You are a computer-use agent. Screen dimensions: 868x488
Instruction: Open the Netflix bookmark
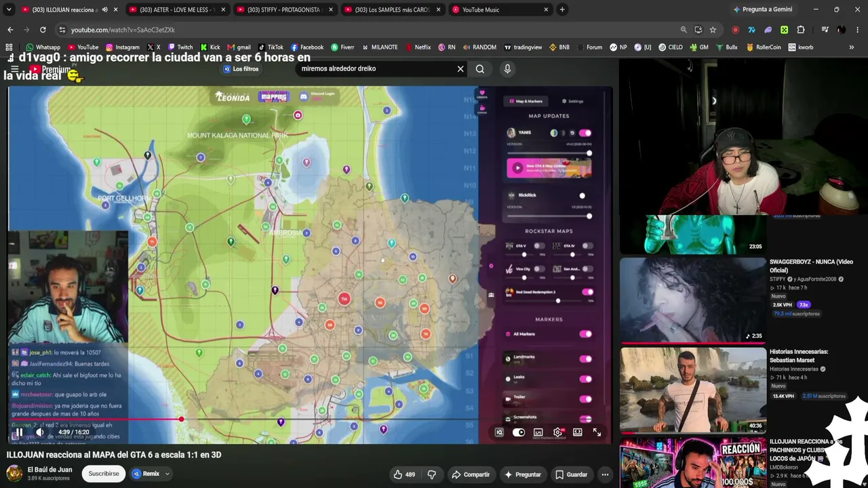tap(418, 47)
